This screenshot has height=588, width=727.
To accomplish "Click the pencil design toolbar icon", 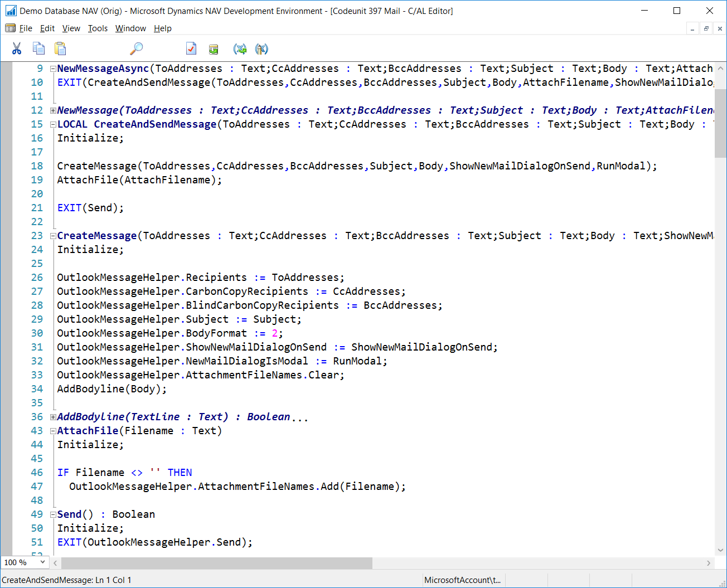I will [x=261, y=49].
